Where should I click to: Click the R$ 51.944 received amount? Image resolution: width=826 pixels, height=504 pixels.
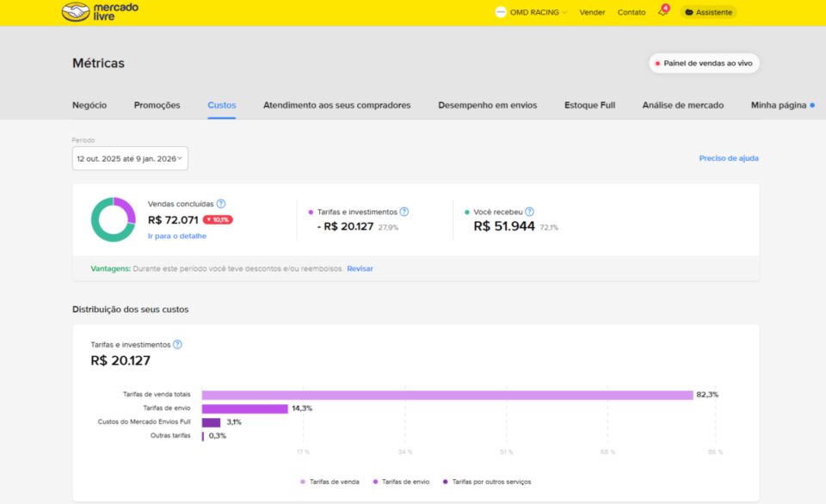click(504, 226)
